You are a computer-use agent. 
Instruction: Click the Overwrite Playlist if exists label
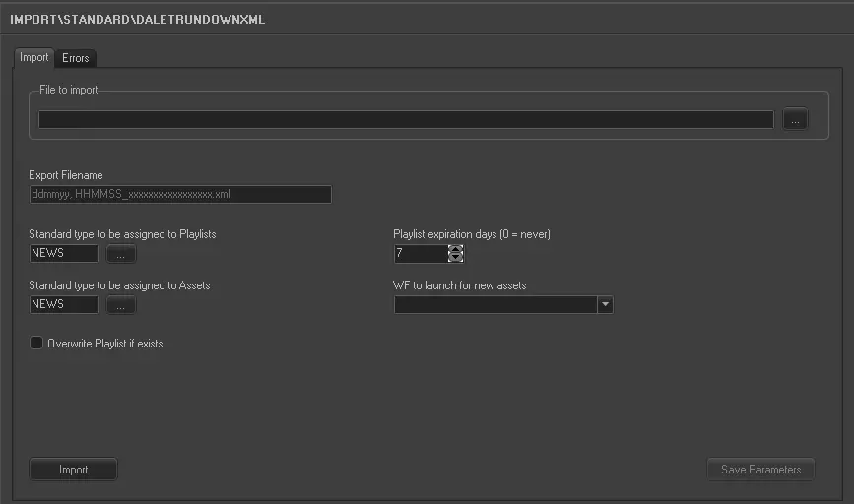104,344
